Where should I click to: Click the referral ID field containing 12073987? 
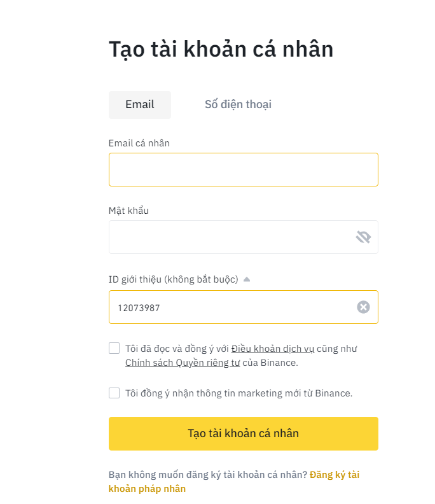[x=230, y=307]
